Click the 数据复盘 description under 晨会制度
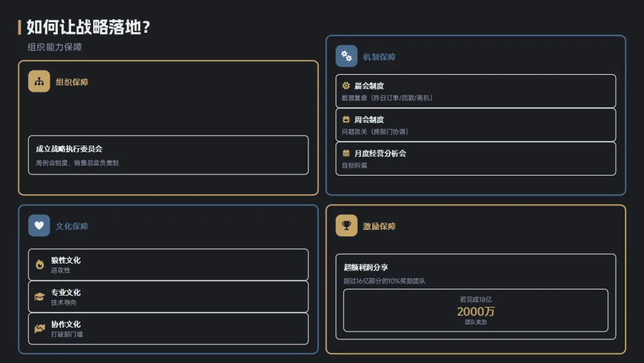644x363 pixels. [387, 98]
